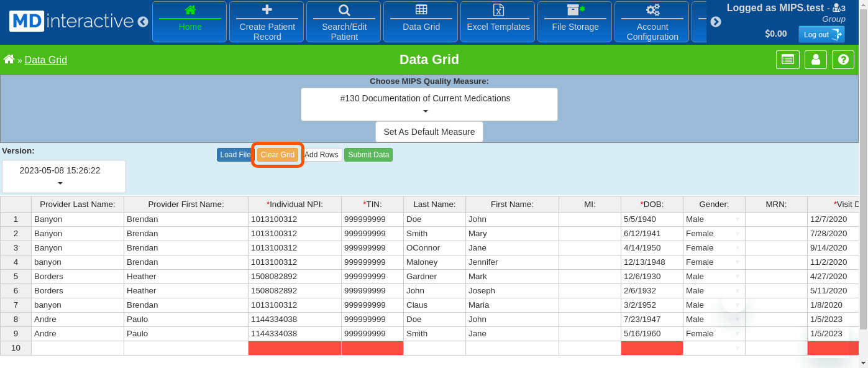This screenshot has height=368, width=868.
Task: Click the provider count doctor icon
Action: click(836, 8)
